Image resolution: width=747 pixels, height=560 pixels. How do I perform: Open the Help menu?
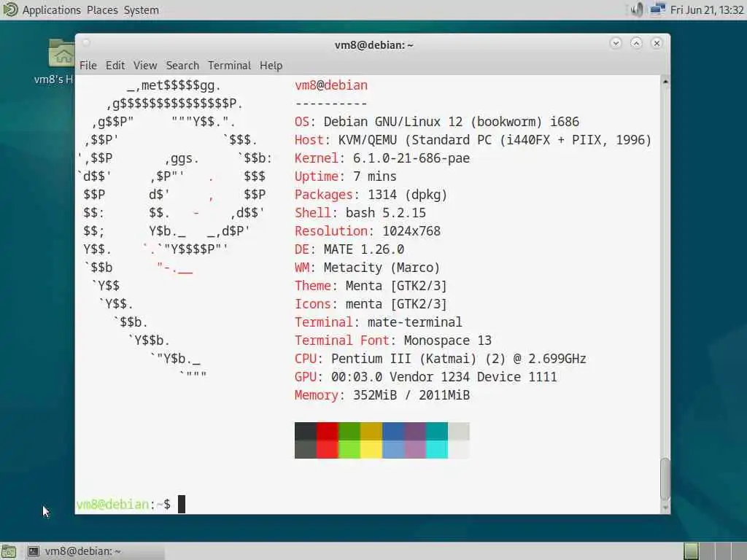(x=271, y=65)
